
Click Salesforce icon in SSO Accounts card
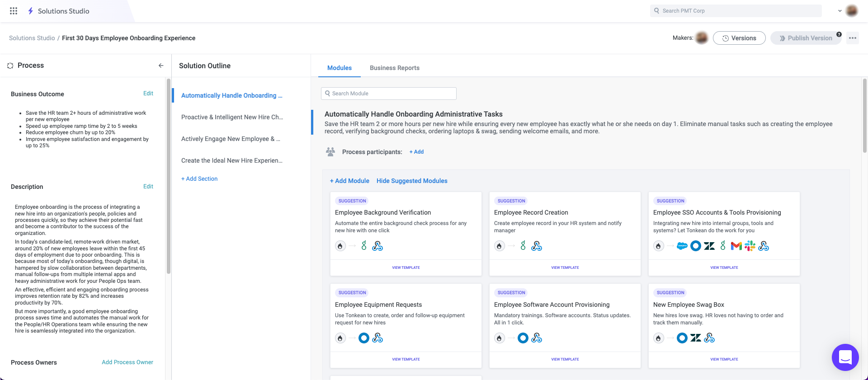click(x=682, y=246)
